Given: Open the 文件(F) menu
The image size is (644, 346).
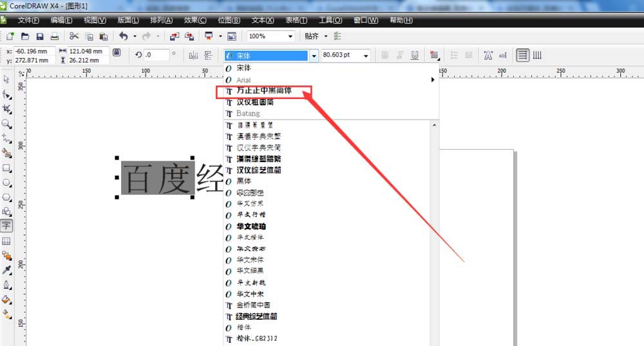Looking at the screenshot, I should pyautogui.click(x=28, y=20).
